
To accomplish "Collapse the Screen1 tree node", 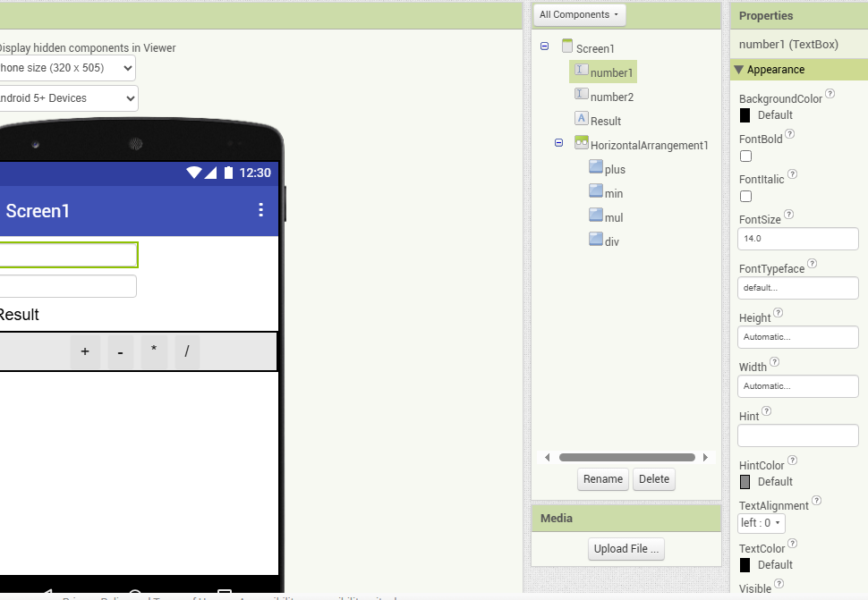I will click(x=545, y=46).
